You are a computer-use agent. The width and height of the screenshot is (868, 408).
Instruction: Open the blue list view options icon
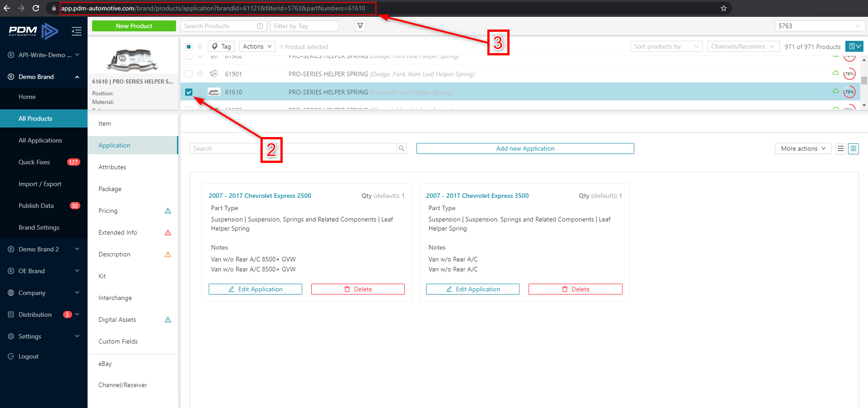[x=854, y=46]
